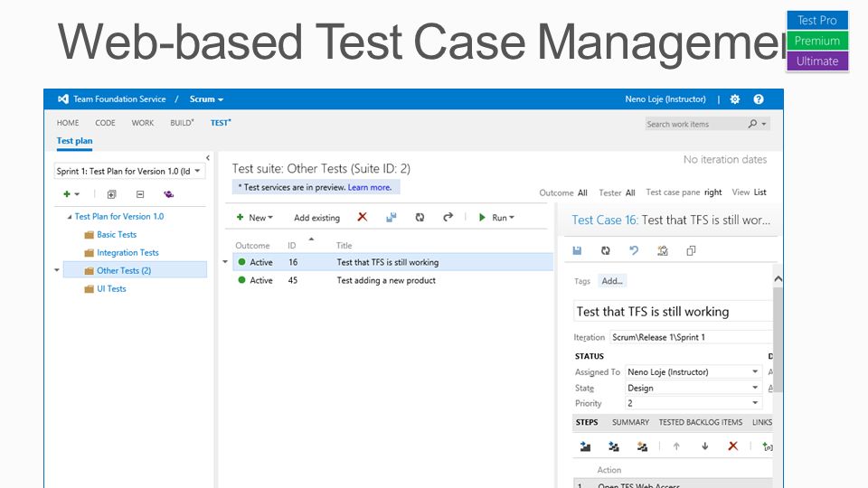This screenshot has width=868, height=488.
Task: Click the save test cases icon in grid toolbar
Action: click(392, 218)
